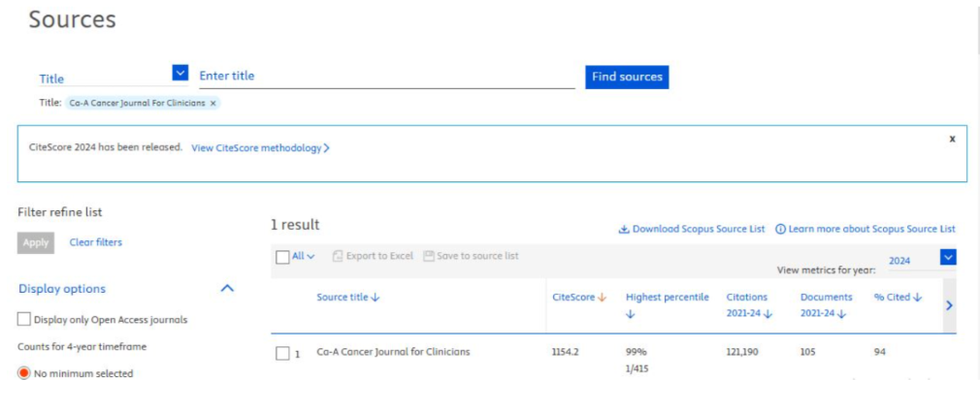
Task: Sort by Source title column
Action: tap(375, 298)
